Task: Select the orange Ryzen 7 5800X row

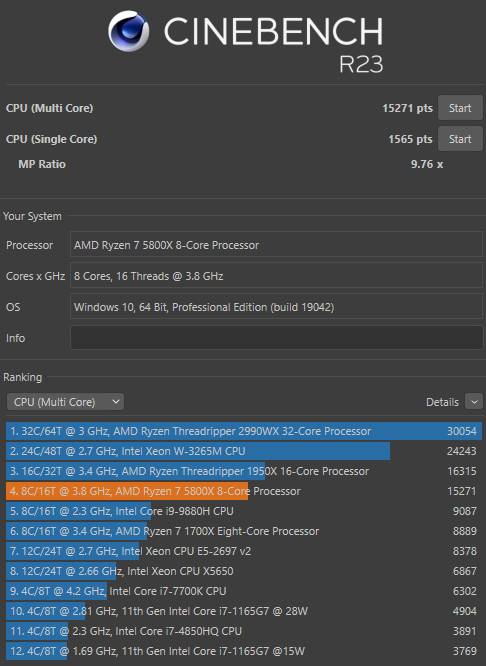Action: point(244,491)
